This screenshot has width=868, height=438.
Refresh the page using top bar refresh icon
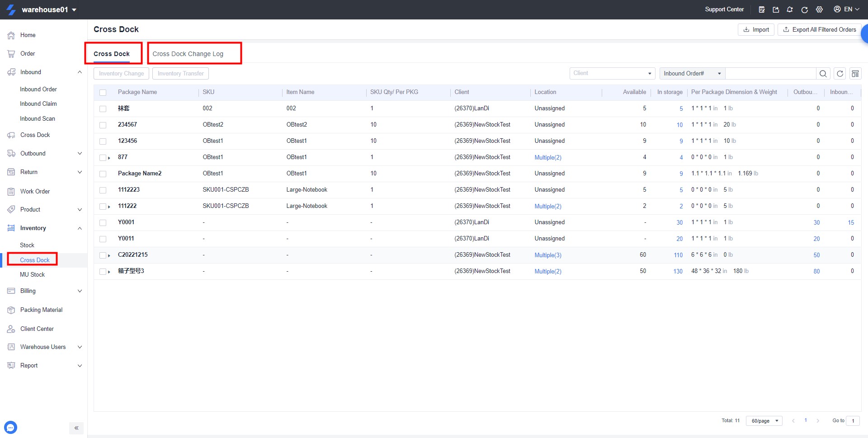pyautogui.click(x=805, y=9)
